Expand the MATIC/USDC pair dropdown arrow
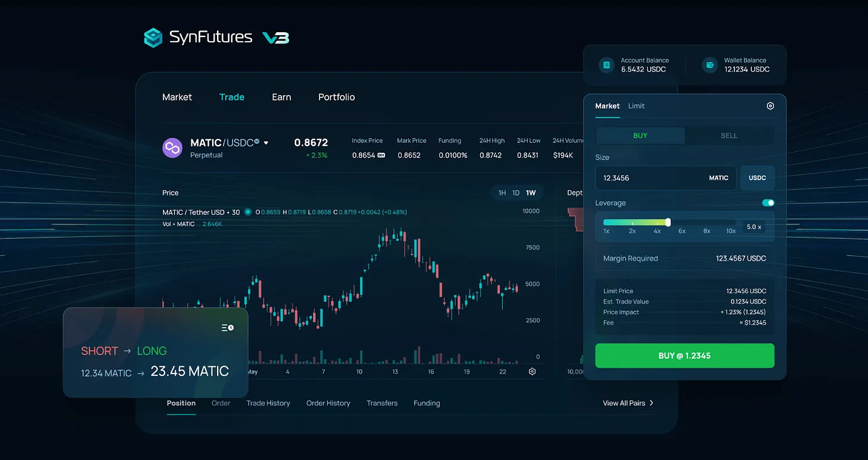 click(266, 143)
